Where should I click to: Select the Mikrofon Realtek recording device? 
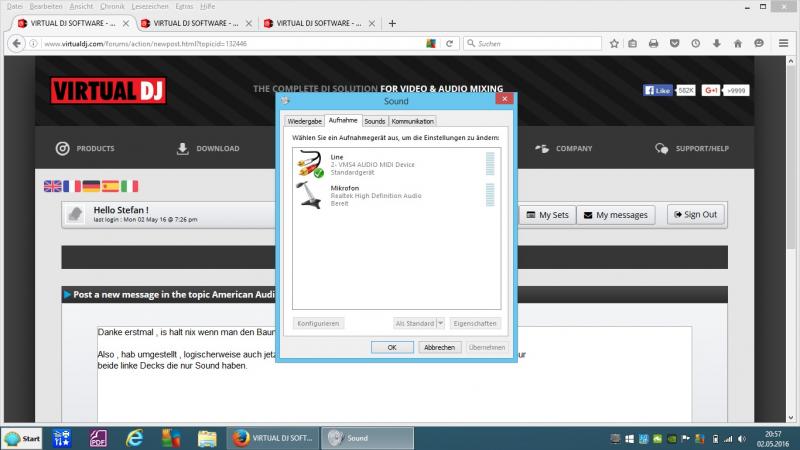(396, 195)
